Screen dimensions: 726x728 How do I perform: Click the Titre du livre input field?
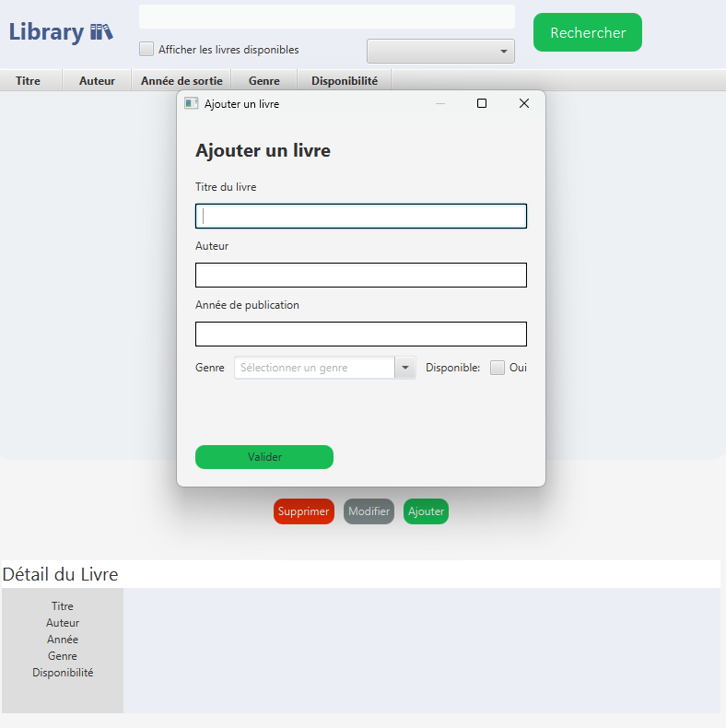coord(361,216)
